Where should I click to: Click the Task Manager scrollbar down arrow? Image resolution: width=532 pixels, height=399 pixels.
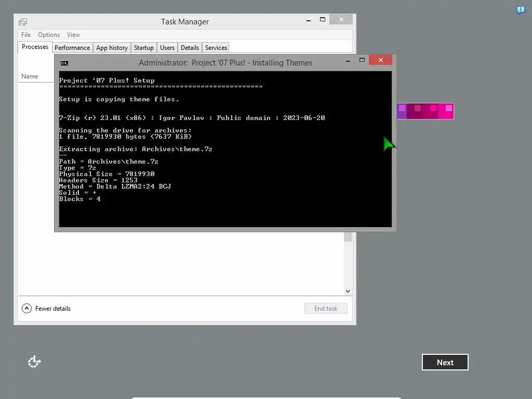(348, 291)
